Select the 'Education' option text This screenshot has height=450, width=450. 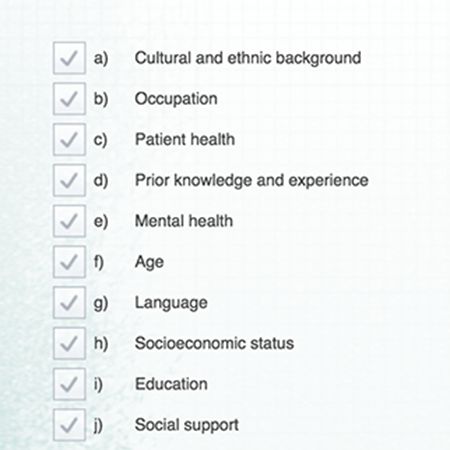pos(171,384)
